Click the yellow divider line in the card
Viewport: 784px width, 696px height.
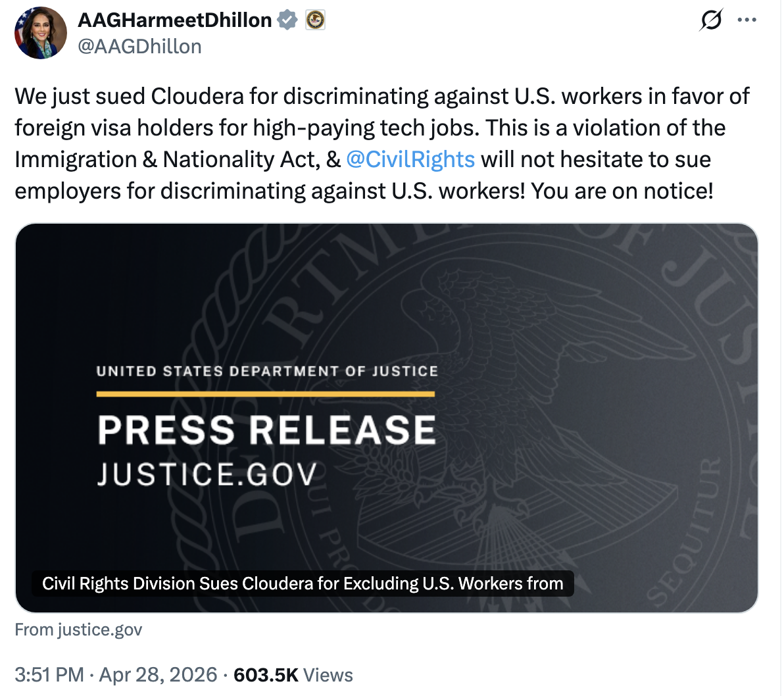(x=266, y=394)
